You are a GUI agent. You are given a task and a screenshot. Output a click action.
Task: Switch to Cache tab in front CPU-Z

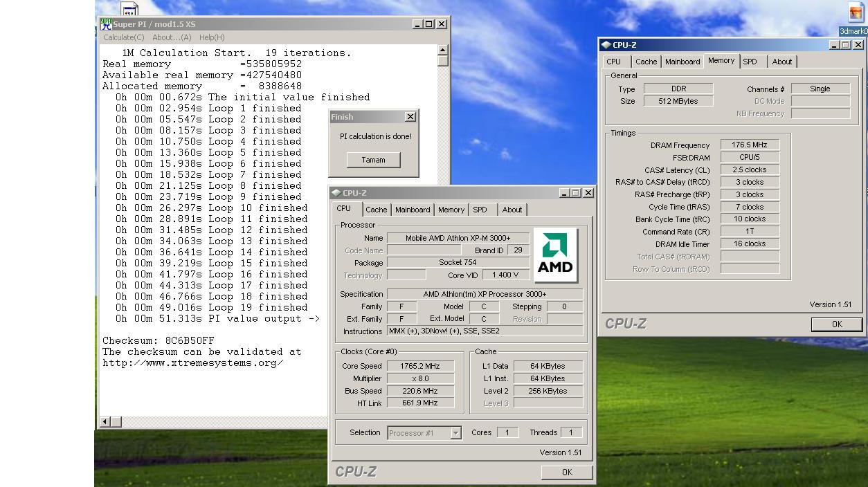tap(376, 210)
